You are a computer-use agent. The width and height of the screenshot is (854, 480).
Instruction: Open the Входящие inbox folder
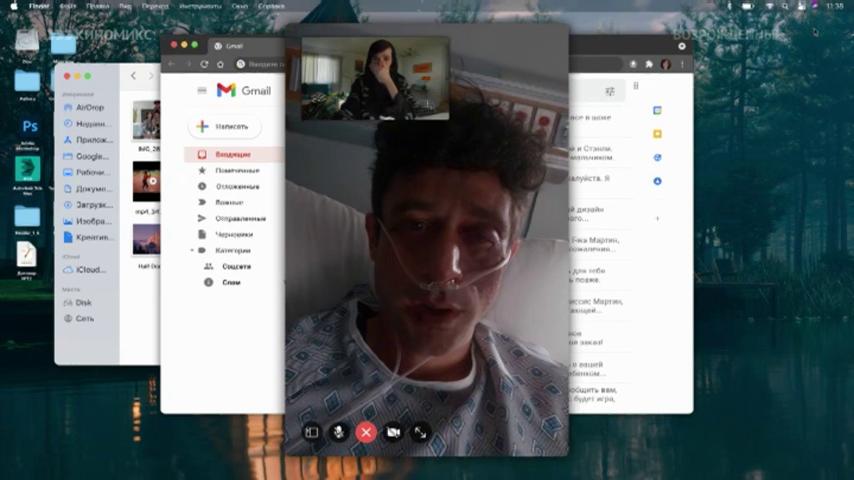click(x=234, y=155)
